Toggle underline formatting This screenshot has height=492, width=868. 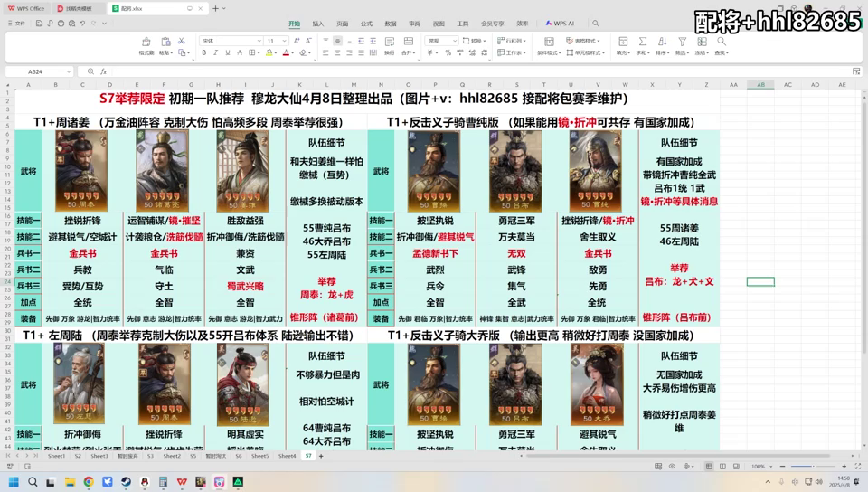(229, 52)
